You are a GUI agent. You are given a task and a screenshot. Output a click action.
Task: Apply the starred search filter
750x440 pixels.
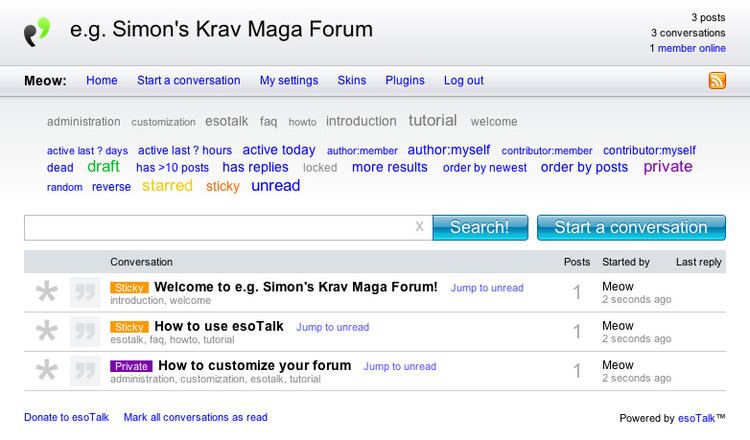tap(167, 186)
